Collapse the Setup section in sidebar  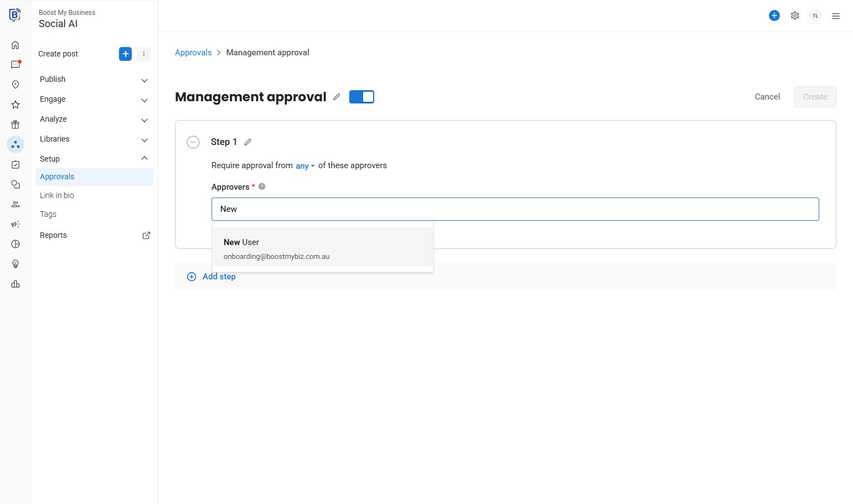coord(93,159)
